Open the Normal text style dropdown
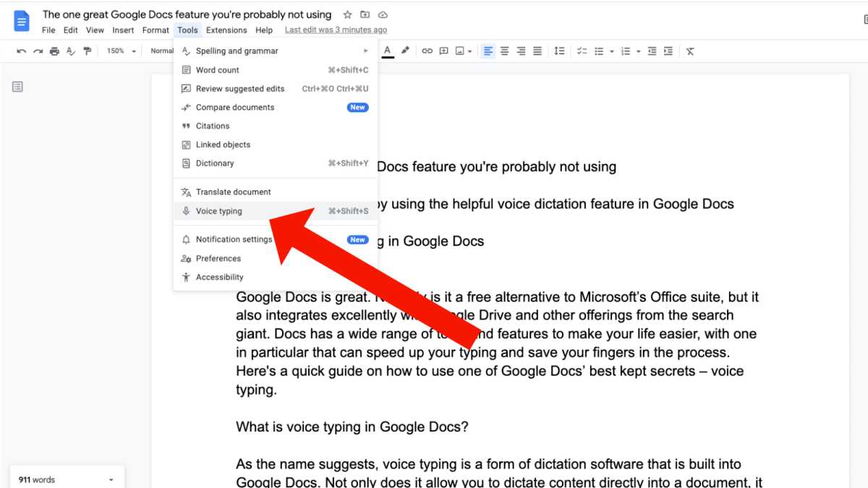The height and width of the screenshot is (488, 868). (x=161, y=51)
